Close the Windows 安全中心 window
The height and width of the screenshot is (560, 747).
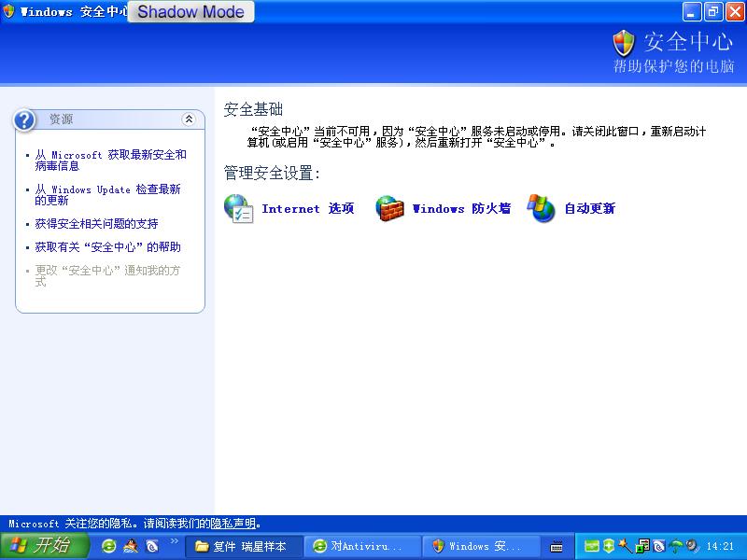pos(735,12)
